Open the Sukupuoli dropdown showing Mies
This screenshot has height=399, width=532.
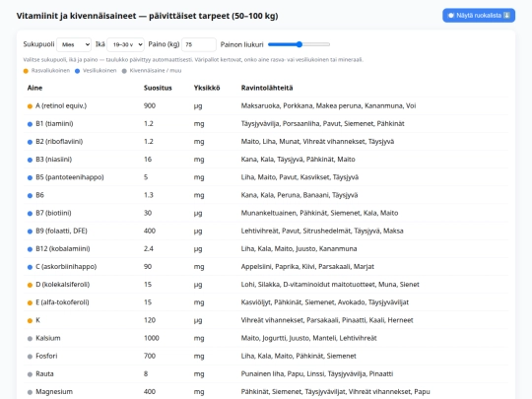coord(74,44)
